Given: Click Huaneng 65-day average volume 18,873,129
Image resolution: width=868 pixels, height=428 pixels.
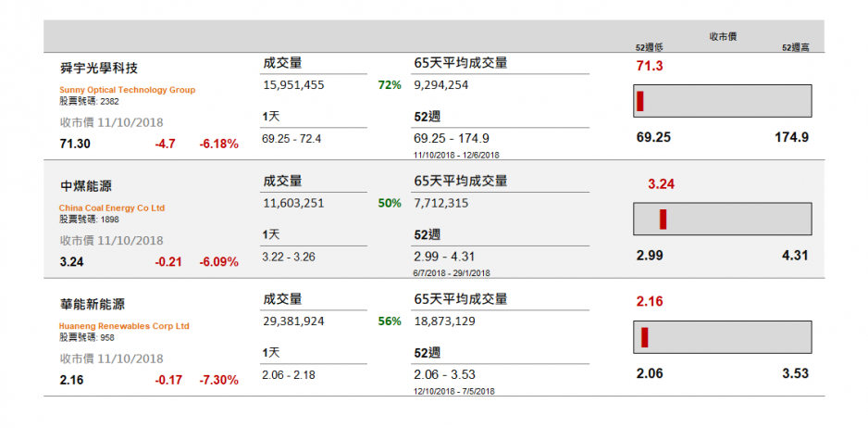Looking at the screenshot, I should point(444,321).
